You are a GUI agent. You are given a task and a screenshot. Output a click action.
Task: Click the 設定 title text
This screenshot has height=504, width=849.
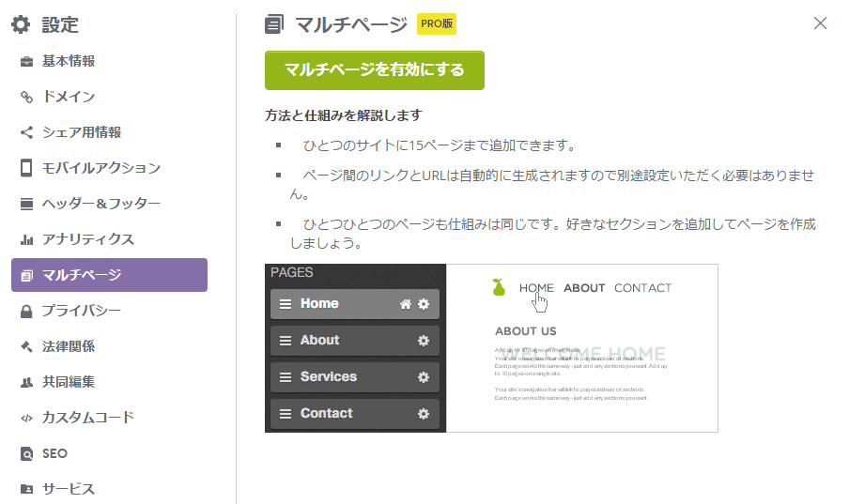(60, 25)
